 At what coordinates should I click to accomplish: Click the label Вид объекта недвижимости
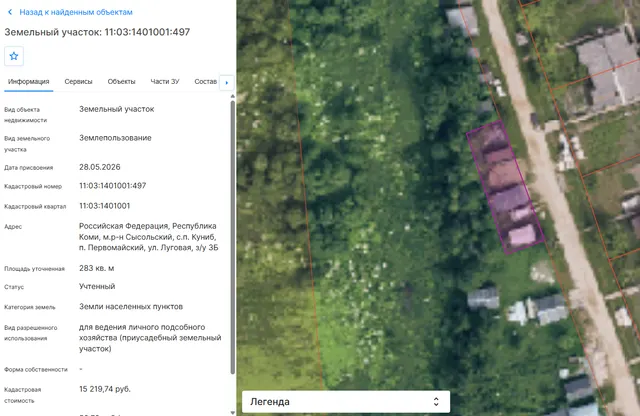tap(25, 115)
